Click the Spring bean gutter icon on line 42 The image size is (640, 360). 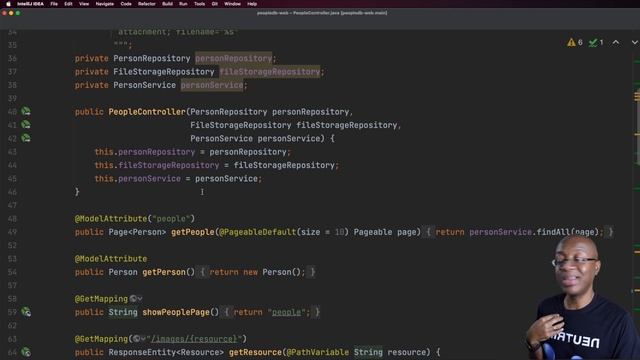pos(26,138)
